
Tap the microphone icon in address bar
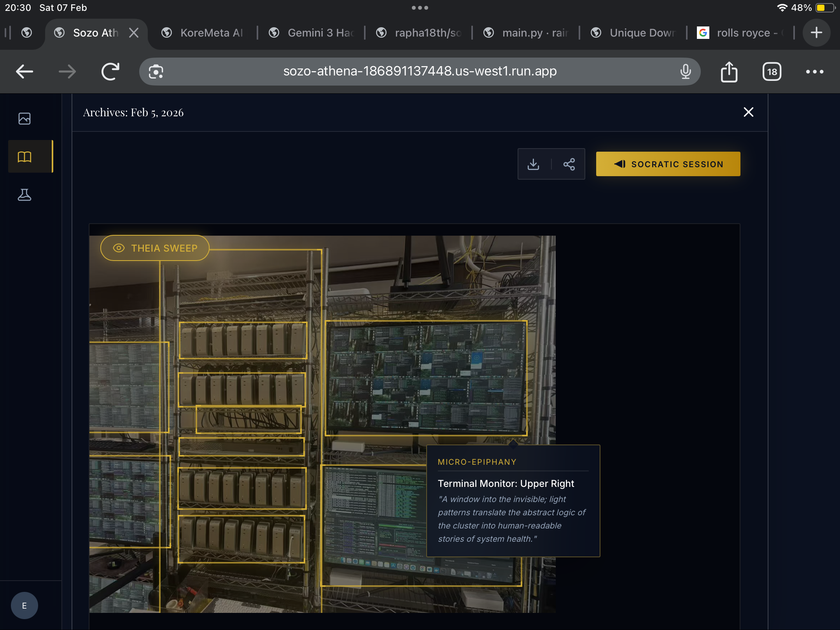685,72
